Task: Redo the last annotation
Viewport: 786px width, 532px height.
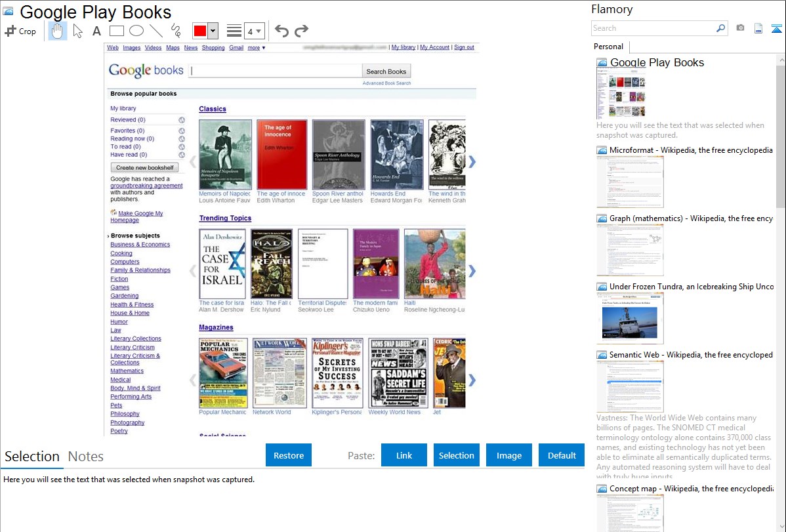Action: pos(301,31)
